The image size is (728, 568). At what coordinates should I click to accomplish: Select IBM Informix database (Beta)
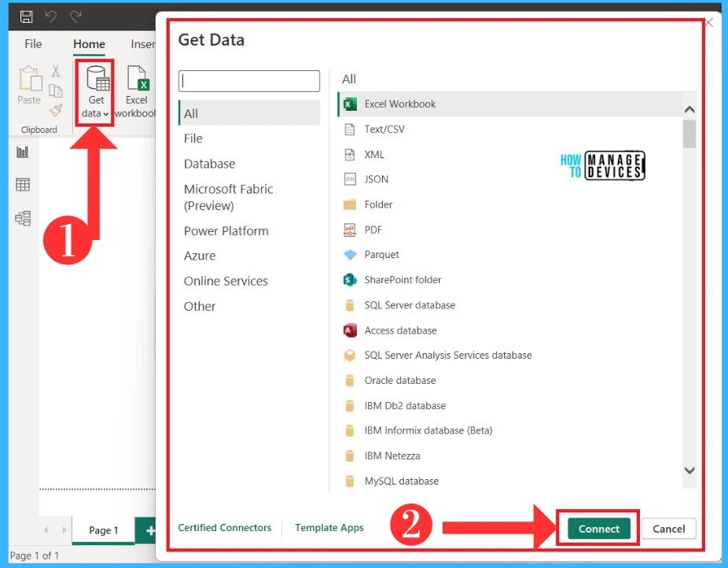click(x=509, y=430)
